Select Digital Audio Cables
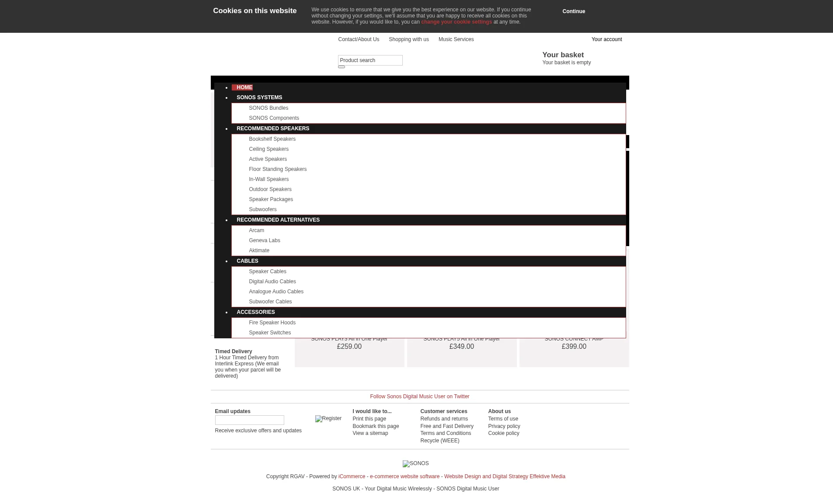 (272, 282)
